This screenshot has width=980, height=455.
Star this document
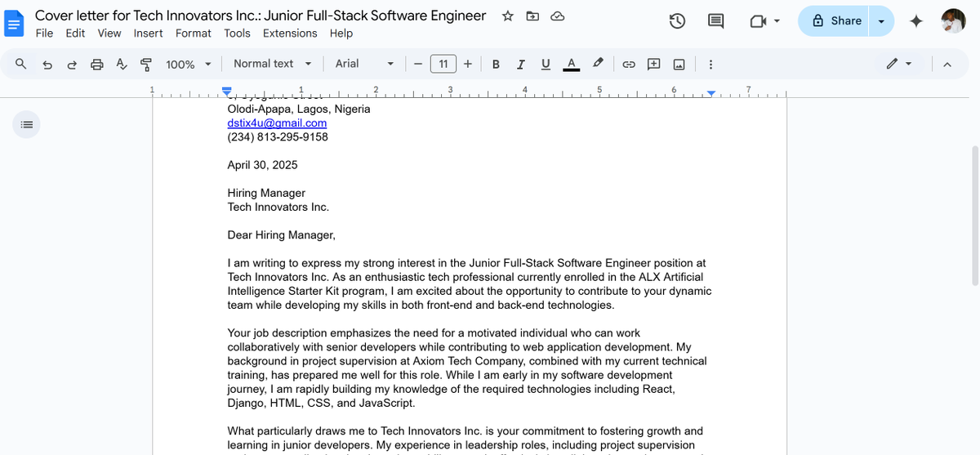coord(508,16)
